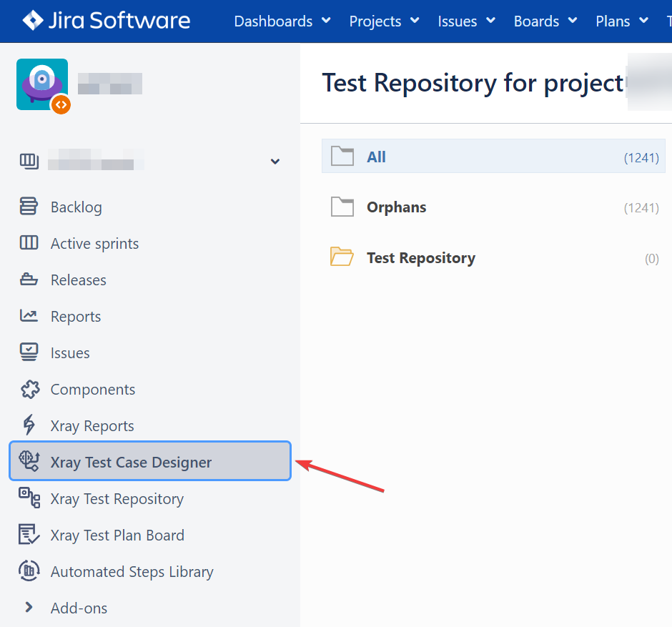
Task: Select the All folder row
Action: click(x=493, y=156)
